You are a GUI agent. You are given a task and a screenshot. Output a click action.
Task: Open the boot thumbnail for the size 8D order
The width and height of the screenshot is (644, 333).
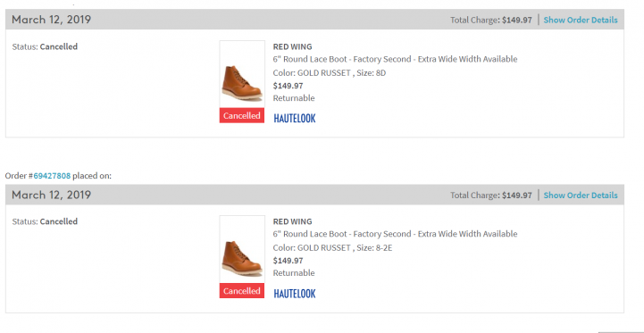(242, 74)
